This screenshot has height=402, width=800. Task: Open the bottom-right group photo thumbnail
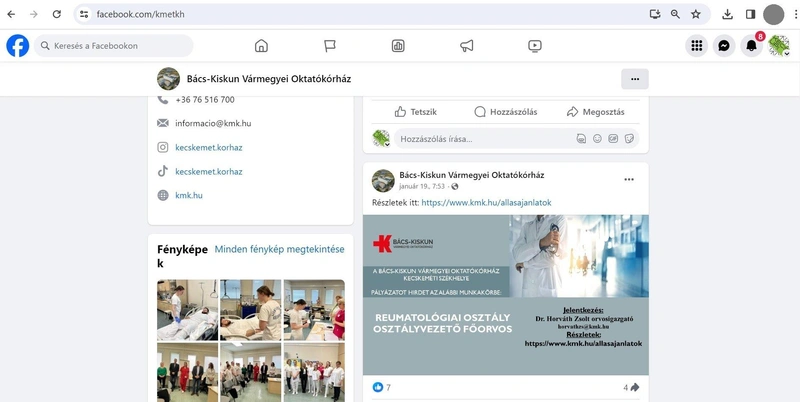pyautogui.click(x=314, y=372)
